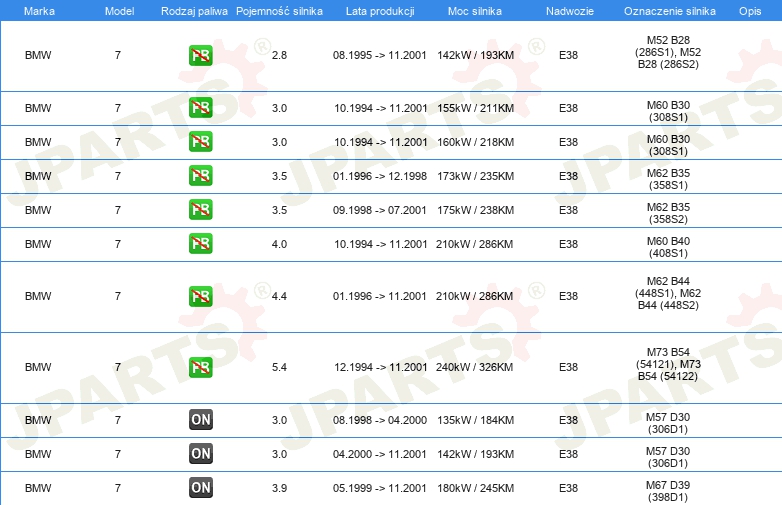Select the 05.1999 -> 11.2001 production date

pos(380,488)
